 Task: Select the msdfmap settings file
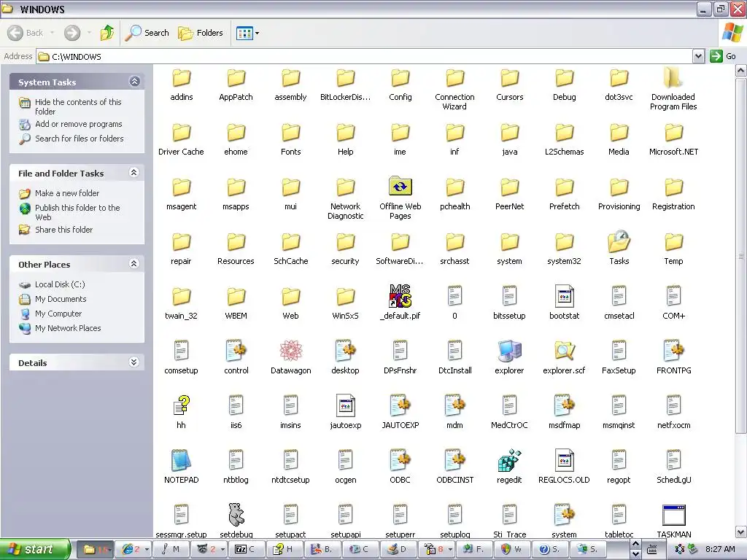click(x=564, y=405)
